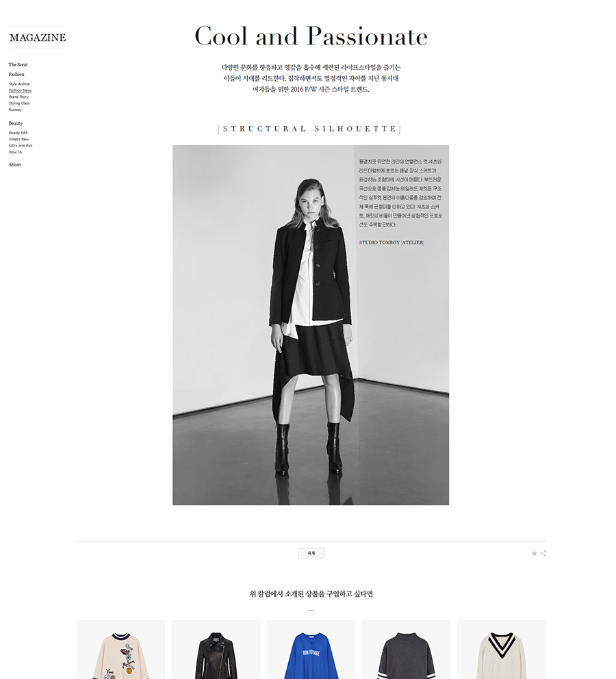Visit the Styling Class link
This screenshot has height=679, width=616.
coord(19,103)
